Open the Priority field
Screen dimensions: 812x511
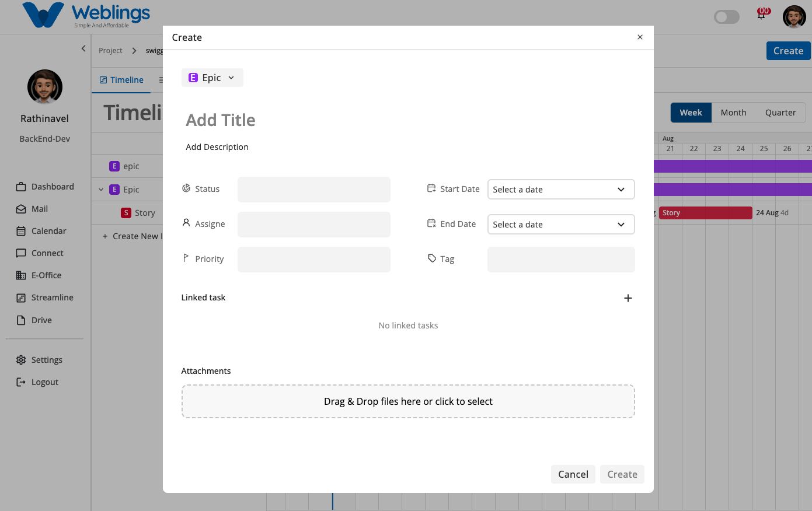[x=313, y=260]
